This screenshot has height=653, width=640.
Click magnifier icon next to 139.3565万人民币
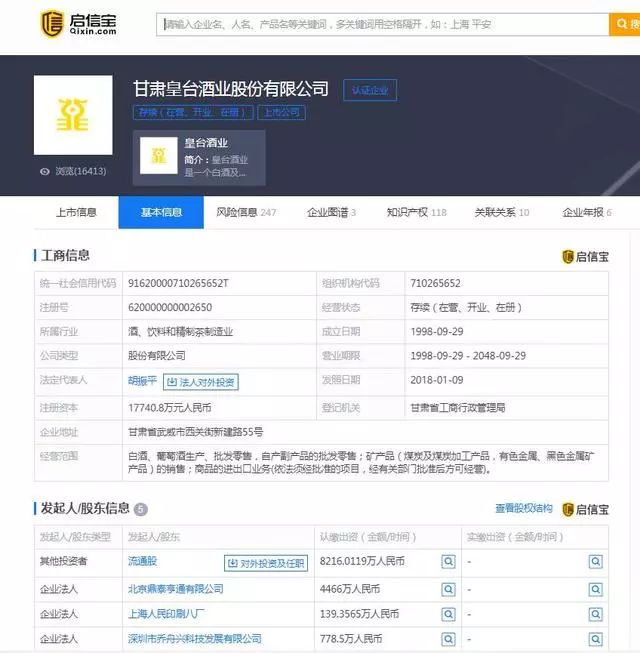pos(448,614)
